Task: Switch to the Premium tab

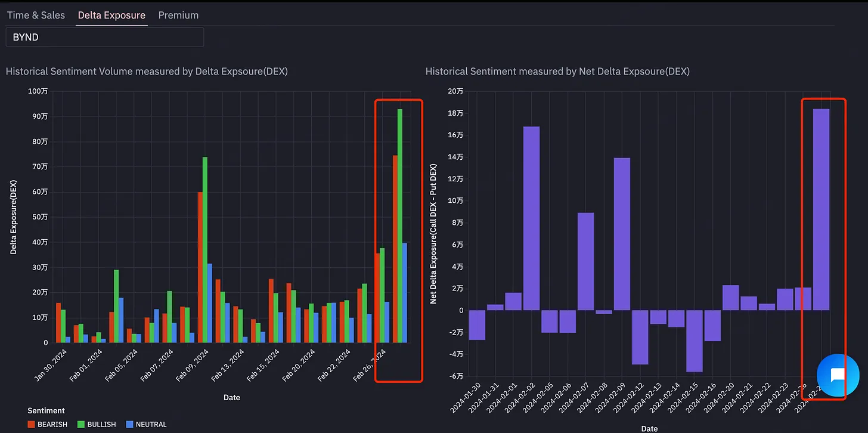Action: tap(178, 15)
